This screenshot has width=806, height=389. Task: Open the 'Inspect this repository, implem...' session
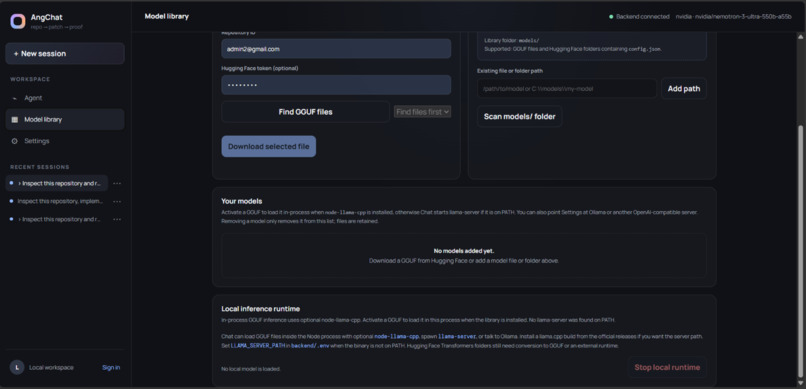pos(57,201)
